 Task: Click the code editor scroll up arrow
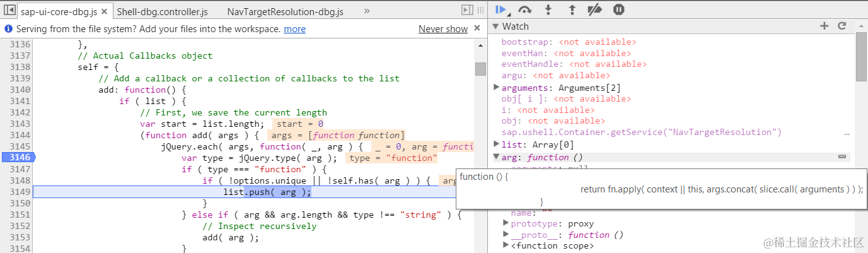pos(480,44)
